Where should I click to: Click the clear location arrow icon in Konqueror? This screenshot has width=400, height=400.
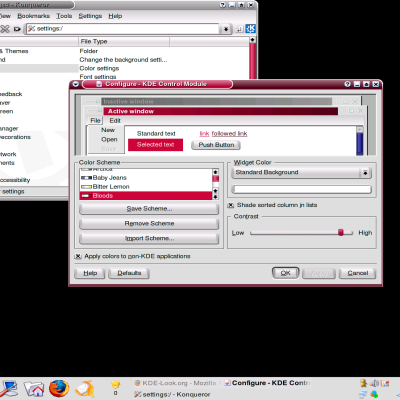[17, 29]
